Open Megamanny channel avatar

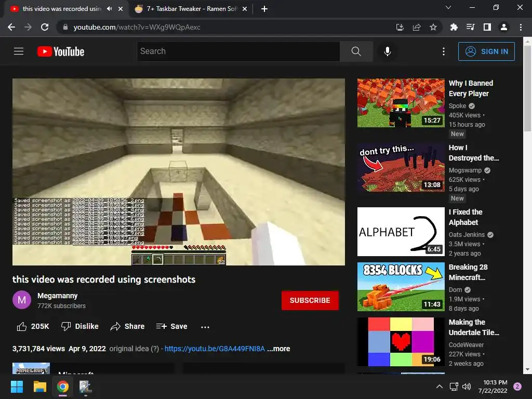tap(22, 300)
